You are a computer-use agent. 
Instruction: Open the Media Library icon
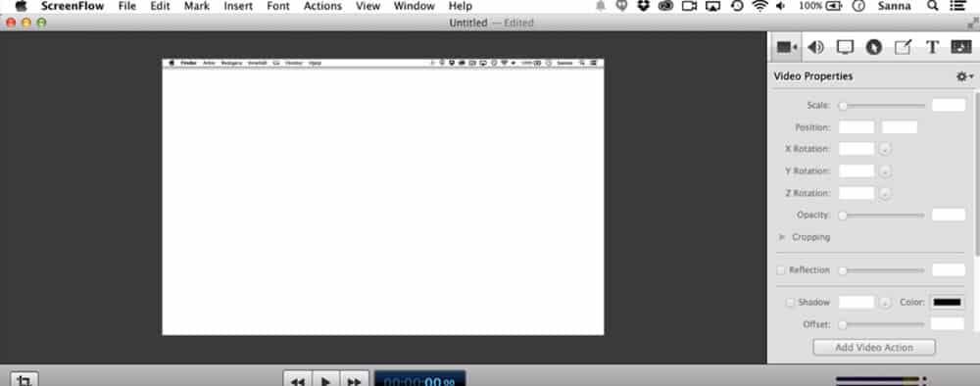pyautogui.click(x=960, y=47)
